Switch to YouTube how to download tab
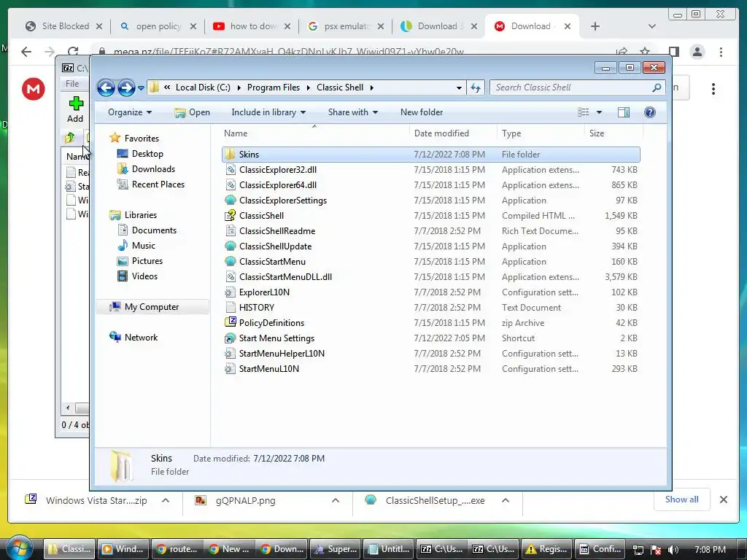Viewport: 747px width, 560px height. [x=252, y=26]
